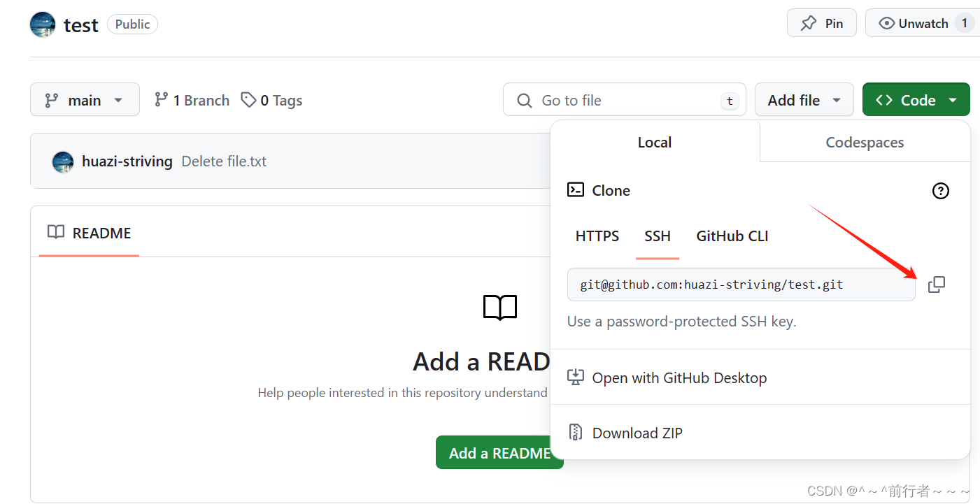
Task: Click the Clone section heading
Action: (x=611, y=191)
